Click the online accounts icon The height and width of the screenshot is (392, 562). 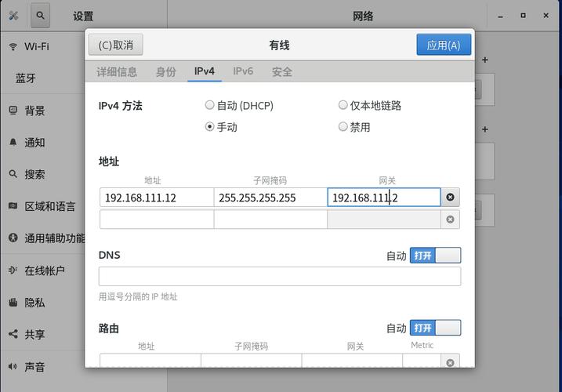pos(13,270)
